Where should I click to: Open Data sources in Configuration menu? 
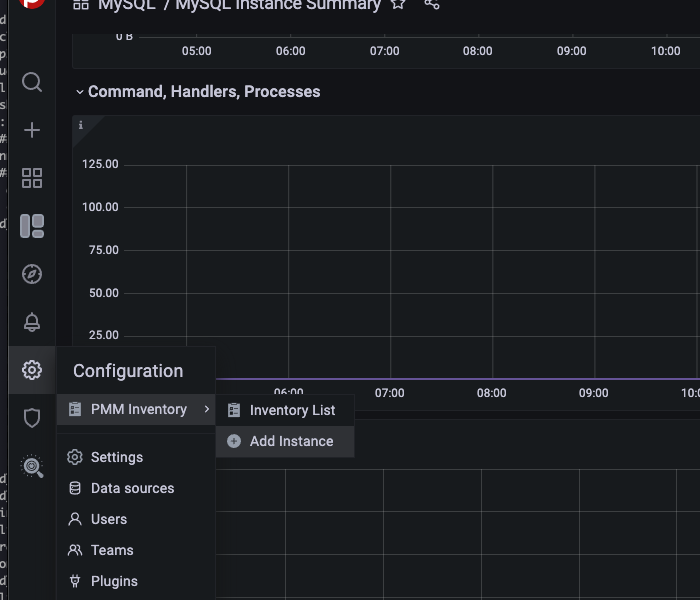click(x=133, y=488)
